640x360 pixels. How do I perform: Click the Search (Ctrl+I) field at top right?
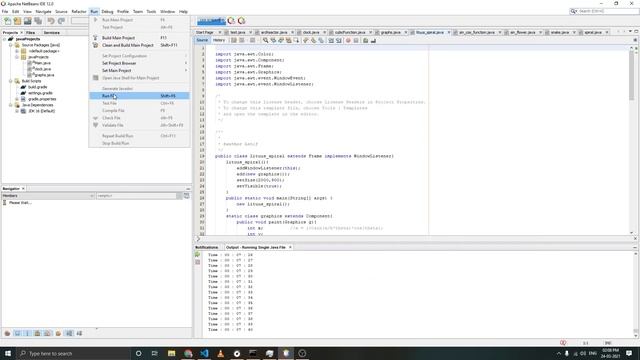604,11
